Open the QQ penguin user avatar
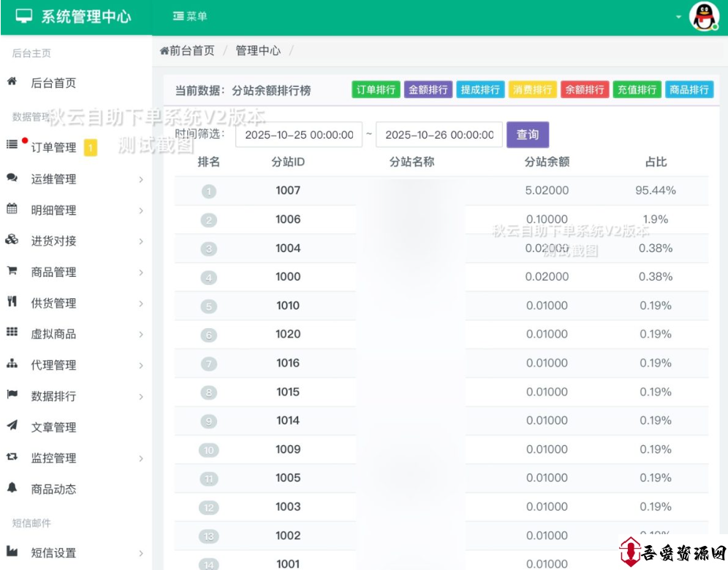 pos(705,17)
